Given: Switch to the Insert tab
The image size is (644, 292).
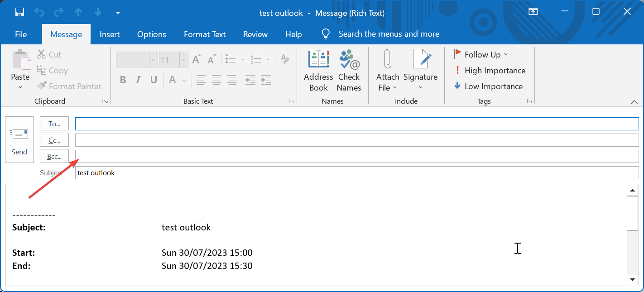Looking at the screenshot, I should click(x=110, y=34).
